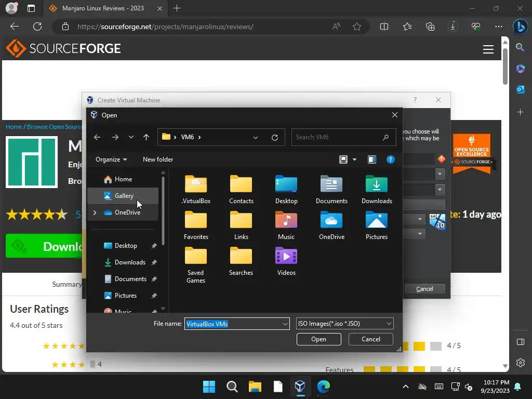Select Gallery in navigation pane
The height and width of the screenshot is (399, 532).
click(123, 196)
